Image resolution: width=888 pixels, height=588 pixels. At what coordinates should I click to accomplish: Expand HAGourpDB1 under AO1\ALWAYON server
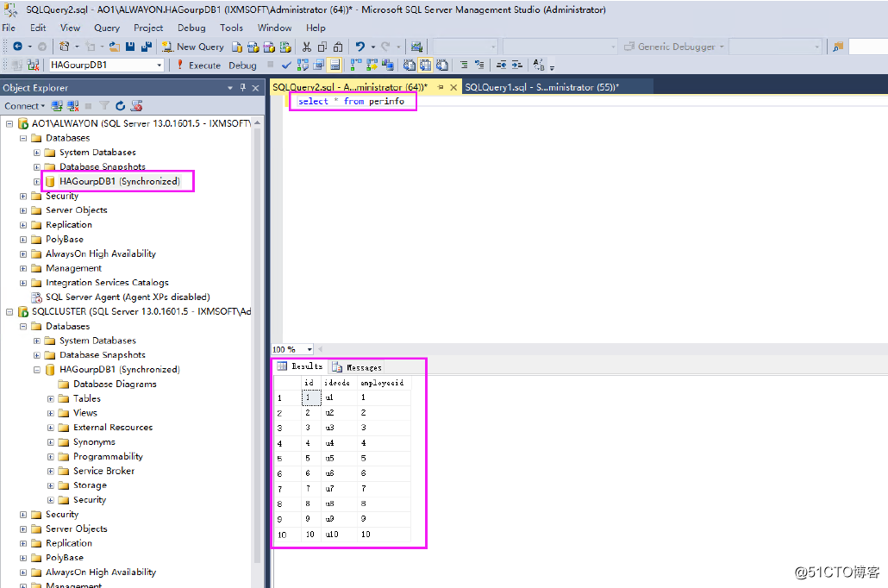(37, 182)
